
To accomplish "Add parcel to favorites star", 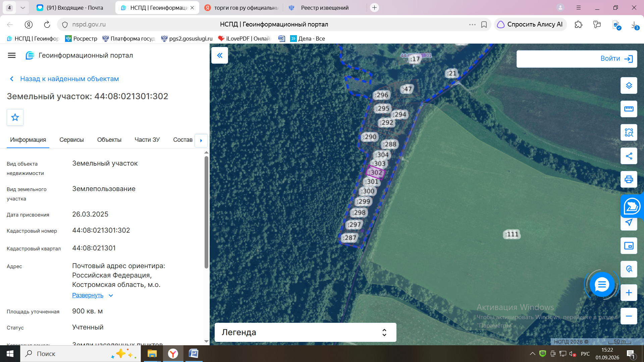I will 15,117.
